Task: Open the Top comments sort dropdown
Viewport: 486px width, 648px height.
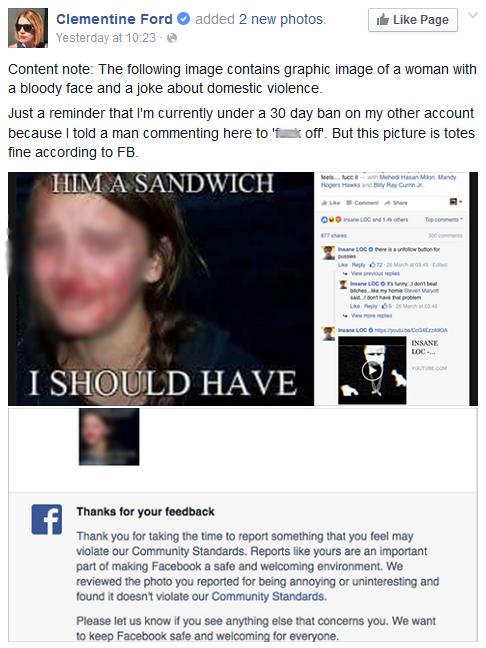Action: click(x=444, y=219)
